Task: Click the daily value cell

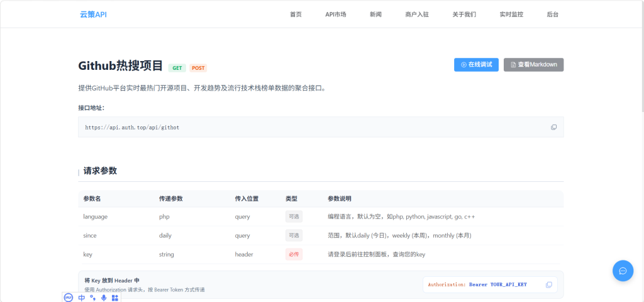Action: (165, 235)
